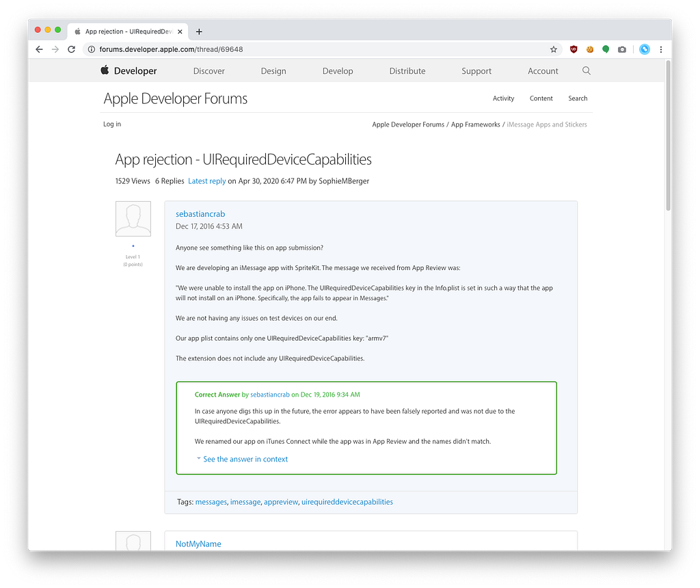Open the appreview tag
700x588 pixels.
click(281, 502)
